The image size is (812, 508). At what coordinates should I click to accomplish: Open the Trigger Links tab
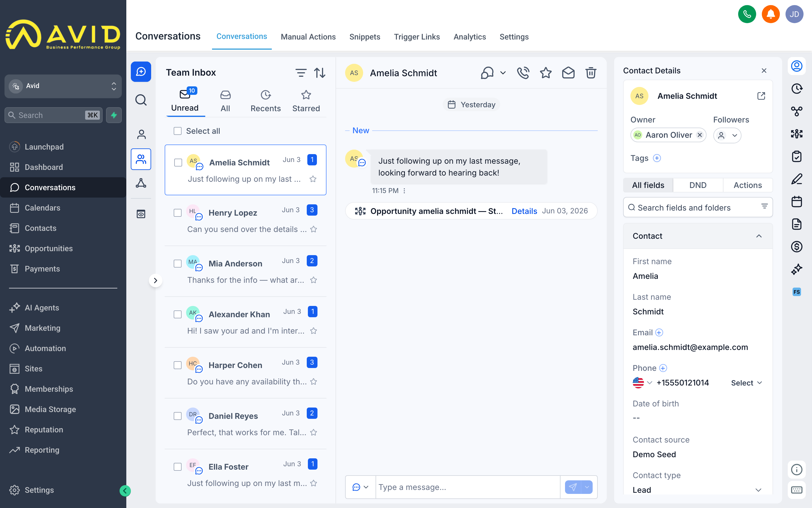coord(417,37)
